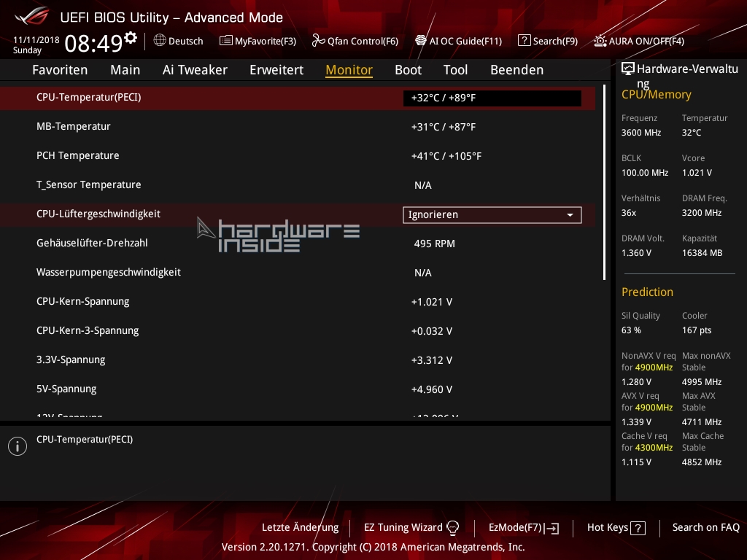Click the Search(F9) question mark icon
The height and width of the screenshot is (560, 747).
(524, 41)
